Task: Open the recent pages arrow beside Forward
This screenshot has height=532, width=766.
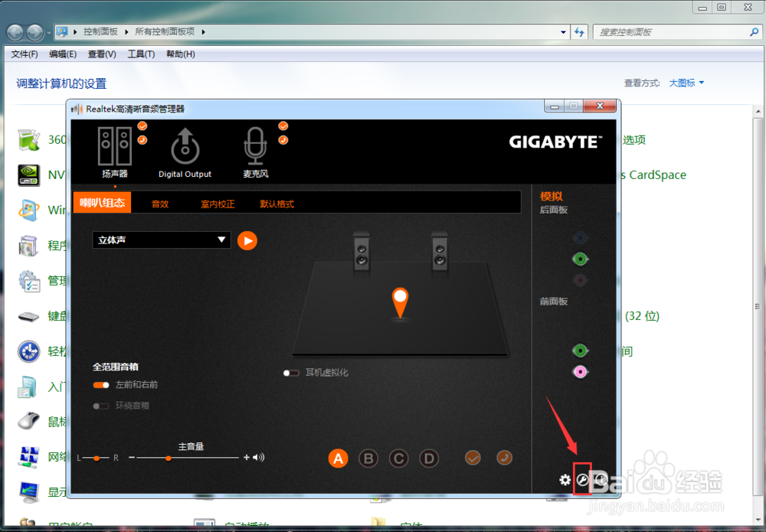Action: [x=48, y=33]
